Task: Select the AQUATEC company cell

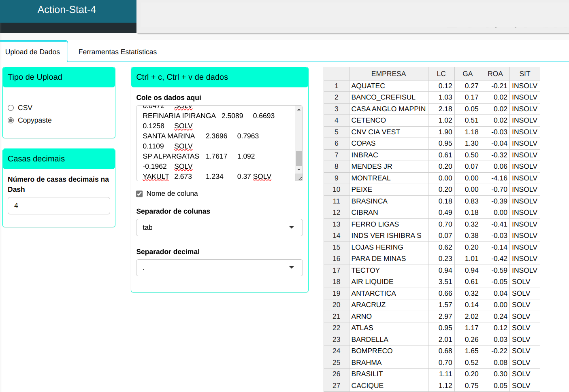Action: click(388, 86)
